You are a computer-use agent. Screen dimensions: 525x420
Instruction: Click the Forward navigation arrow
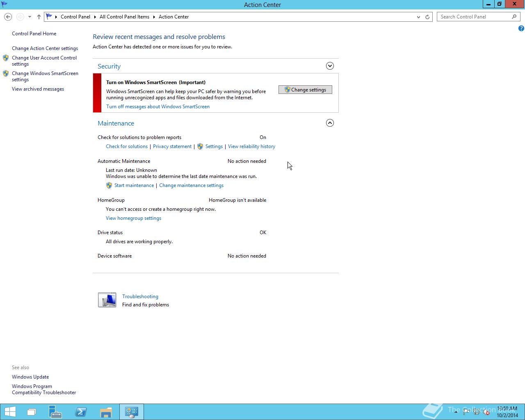point(20,17)
